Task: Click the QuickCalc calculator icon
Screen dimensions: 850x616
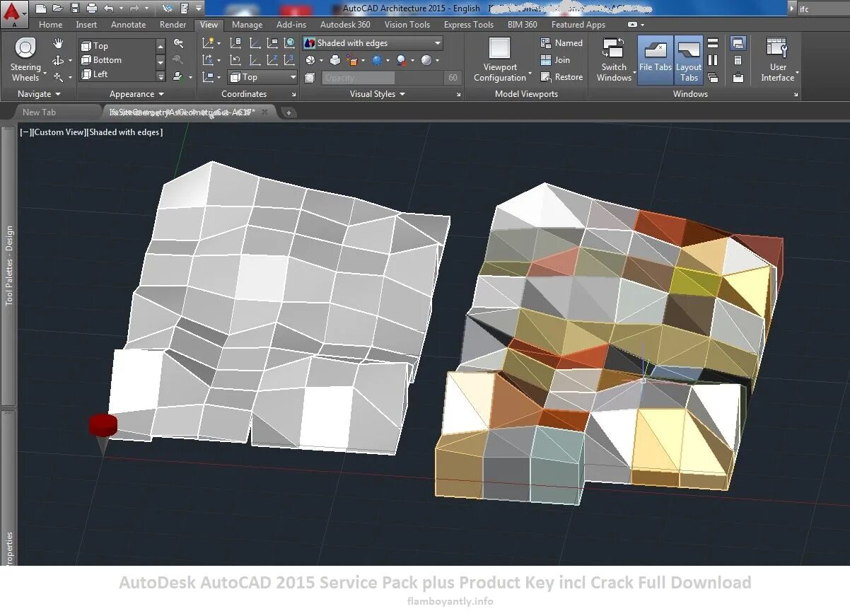Action: [738, 60]
